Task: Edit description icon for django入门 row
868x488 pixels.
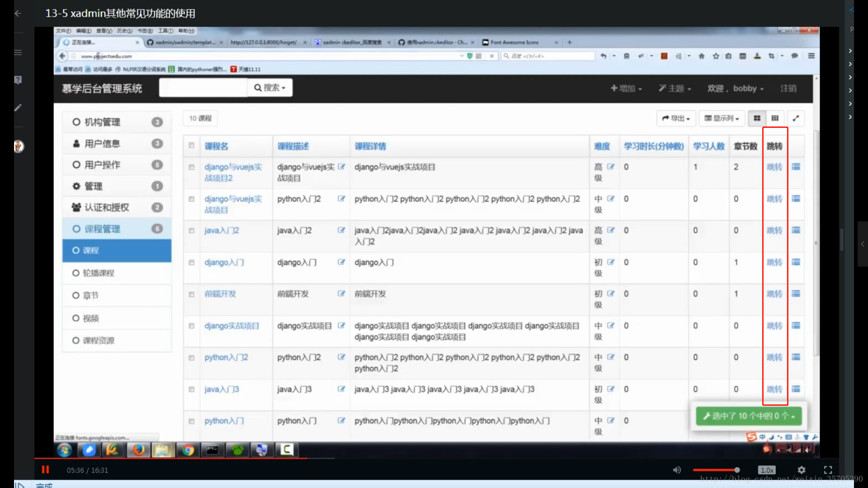Action: (341, 262)
